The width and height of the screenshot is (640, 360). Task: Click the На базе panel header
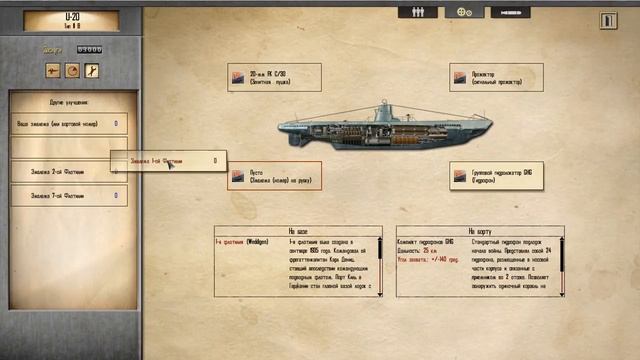[x=298, y=231]
